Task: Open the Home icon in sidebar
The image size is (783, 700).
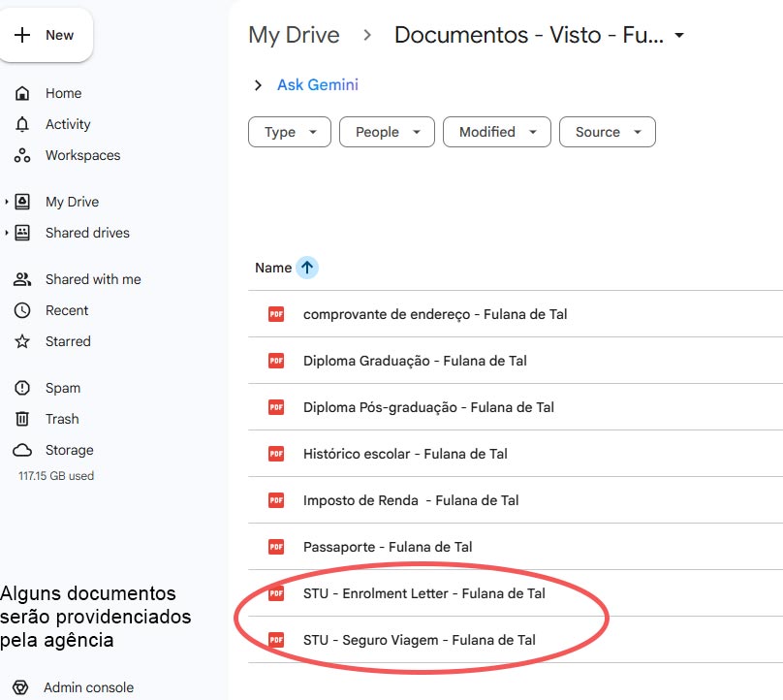Action: (x=22, y=93)
